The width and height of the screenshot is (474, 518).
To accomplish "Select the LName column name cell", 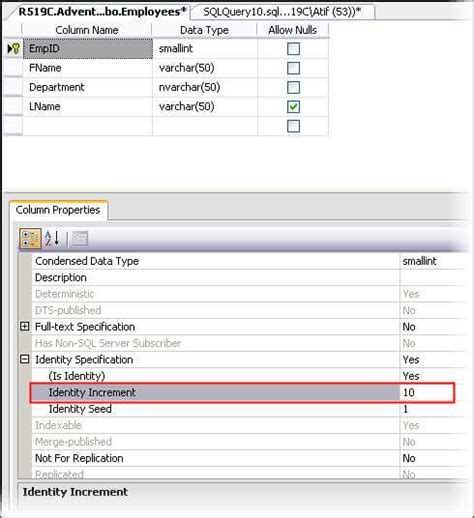I will pyautogui.click(x=88, y=107).
